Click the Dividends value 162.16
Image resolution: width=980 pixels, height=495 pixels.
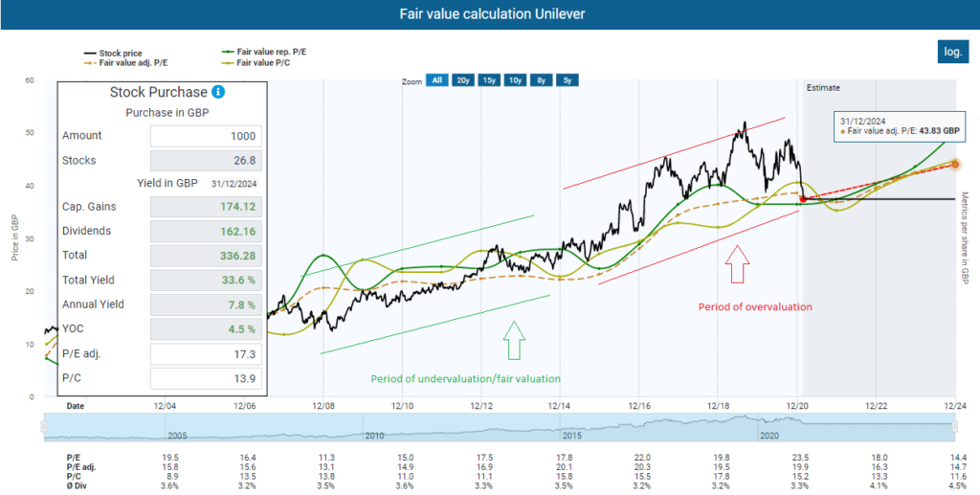[x=207, y=232]
